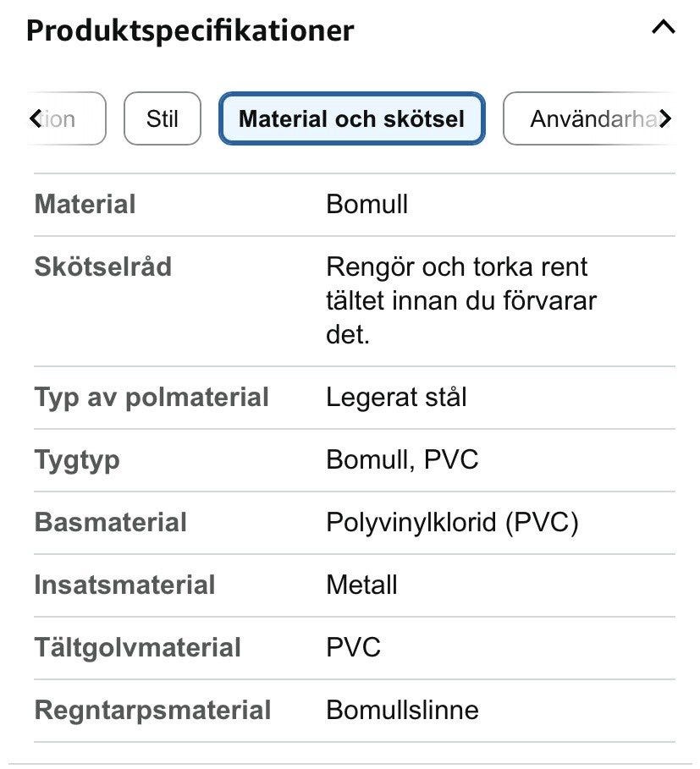Screen dimensions: 700x769
Task: Collapse the Produktspecifikationer section chevron
Action: 663,27
